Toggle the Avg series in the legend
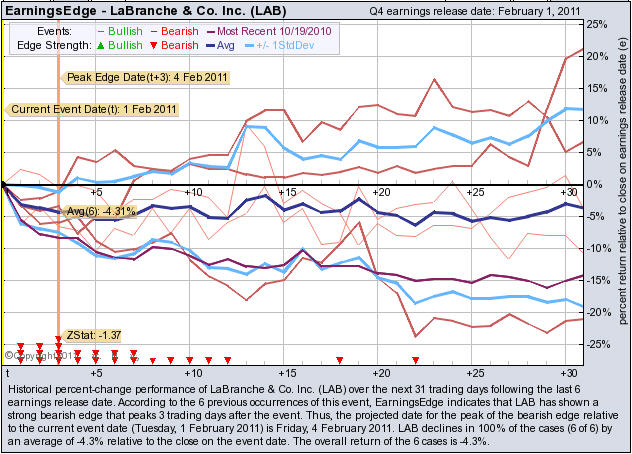 click(221, 45)
